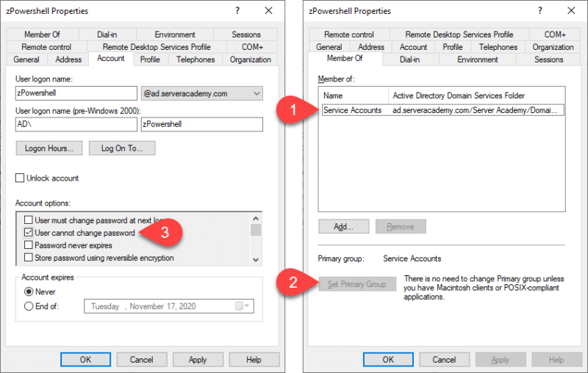The height and width of the screenshot is (373, 588).
Task: Uncheck User cannot change password
Action: pyautogui.click(x=29, y=233)
